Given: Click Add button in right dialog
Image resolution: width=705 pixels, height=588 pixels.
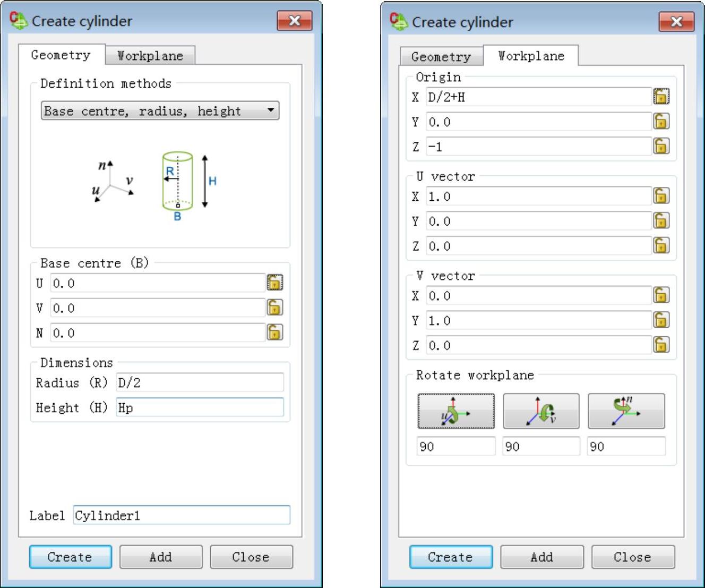Looking at the screenshot, I should [x=542, y=557].
